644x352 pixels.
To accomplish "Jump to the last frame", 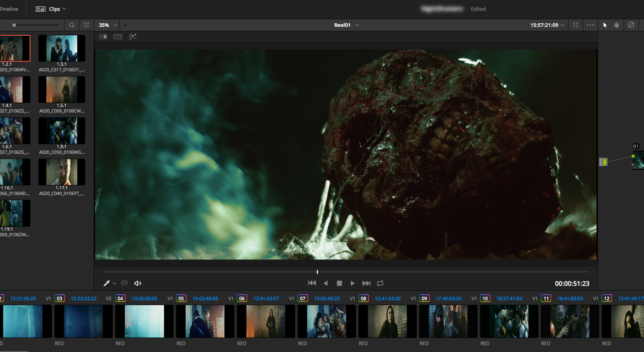I will 366,284.
